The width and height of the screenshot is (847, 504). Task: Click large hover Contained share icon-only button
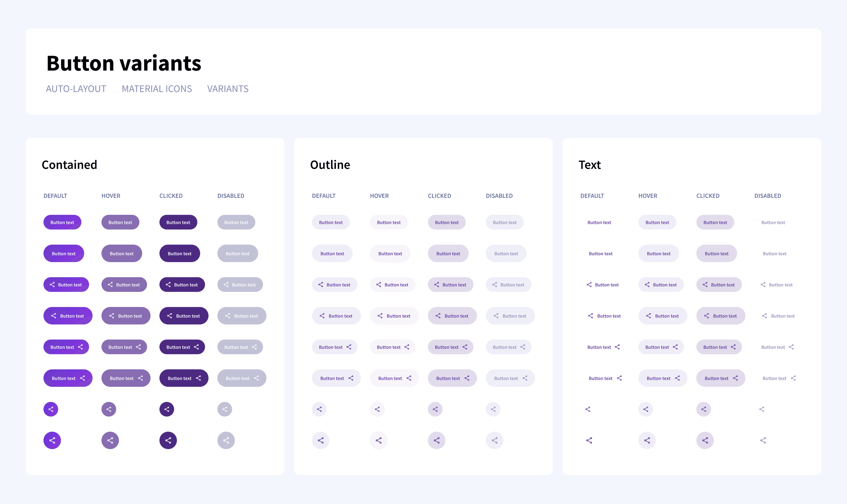tap(110, 441)
